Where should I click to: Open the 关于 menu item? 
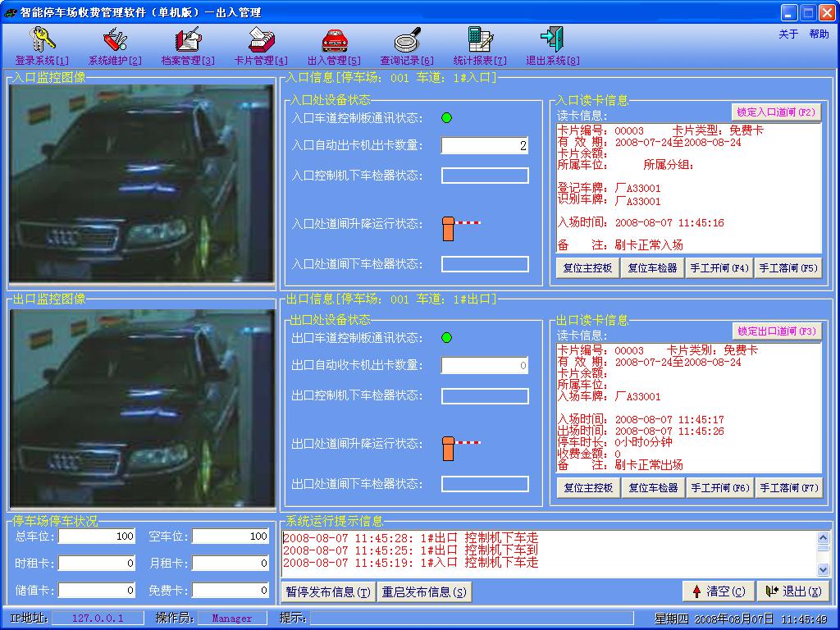coord(787,34)
